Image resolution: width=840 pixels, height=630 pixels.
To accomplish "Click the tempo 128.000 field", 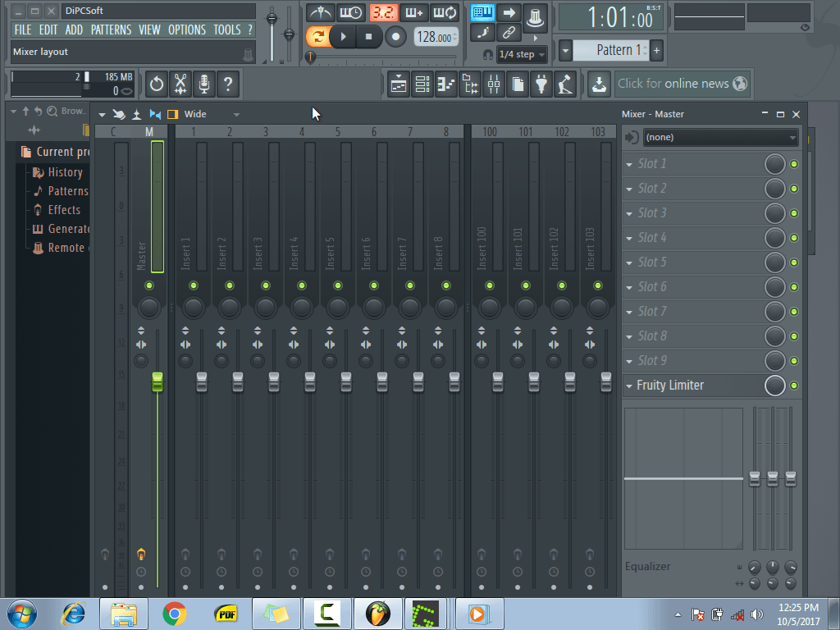I will (436, 37).
